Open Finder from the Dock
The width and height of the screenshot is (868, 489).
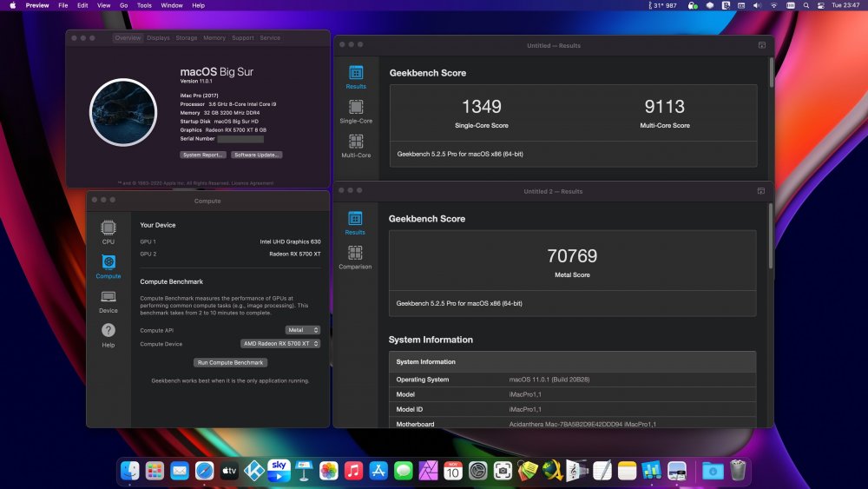click(130, 471)
